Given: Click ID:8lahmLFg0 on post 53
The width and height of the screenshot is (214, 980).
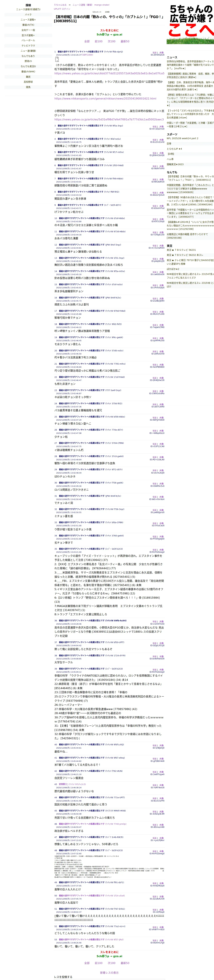Looking at the screenshot, I should click(157, 943).
